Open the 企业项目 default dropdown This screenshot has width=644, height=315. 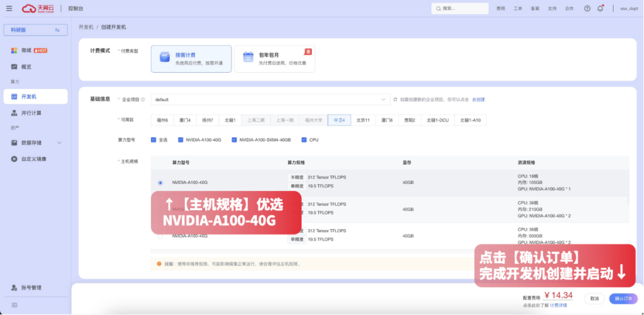coord(270,100)
